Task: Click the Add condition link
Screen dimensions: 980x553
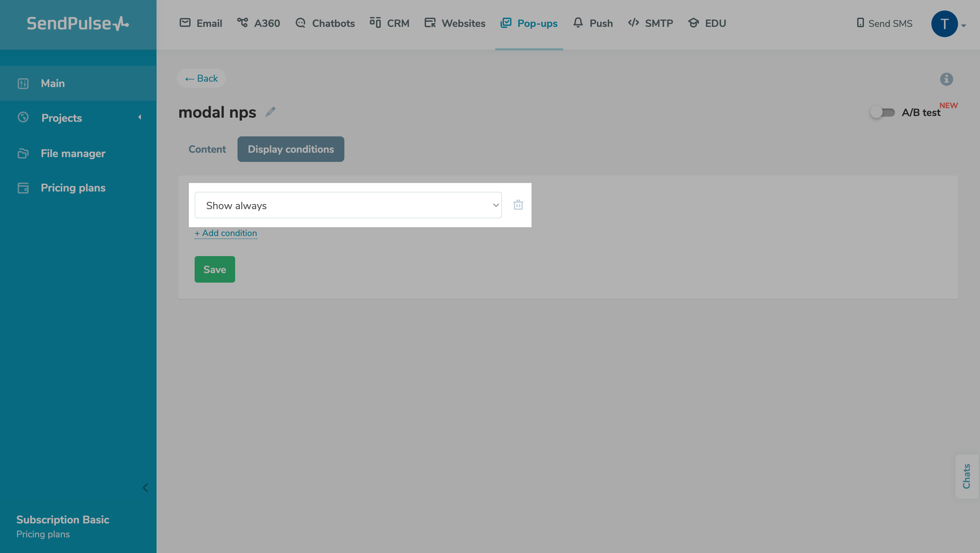Action: 226,233
